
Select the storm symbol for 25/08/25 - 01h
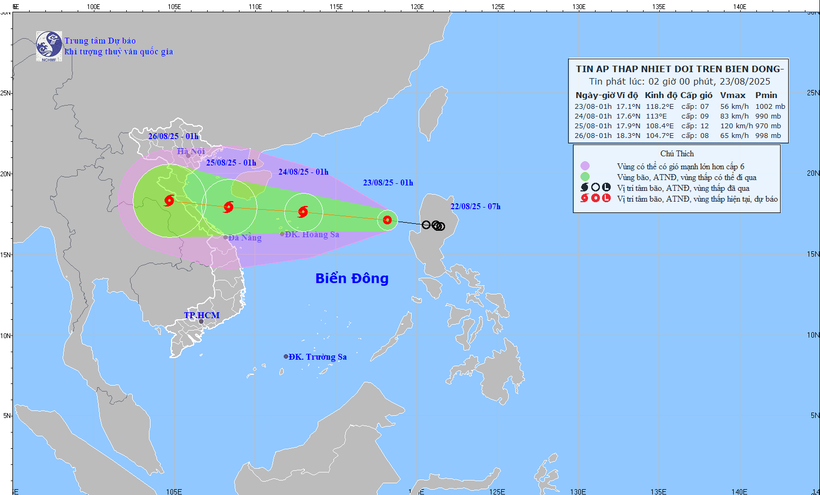pos(229,208)
